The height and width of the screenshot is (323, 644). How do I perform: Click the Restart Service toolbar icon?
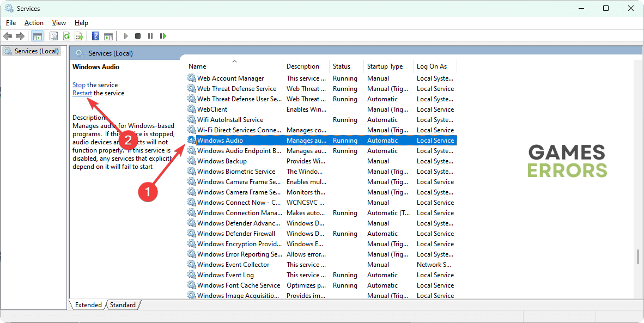tap(163, 36)
